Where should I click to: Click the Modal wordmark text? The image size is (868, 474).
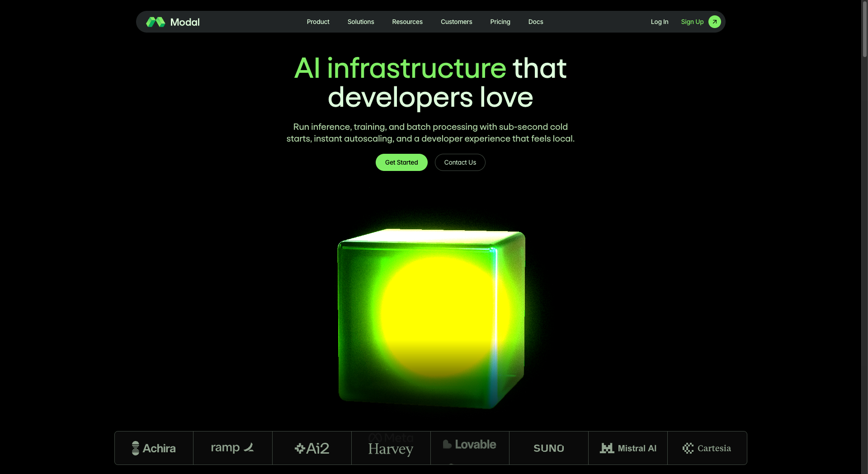(x=185, y=22)
